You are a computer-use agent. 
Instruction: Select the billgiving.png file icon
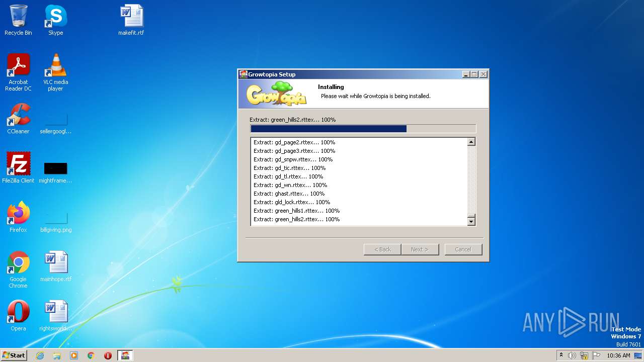pos(55,221)
